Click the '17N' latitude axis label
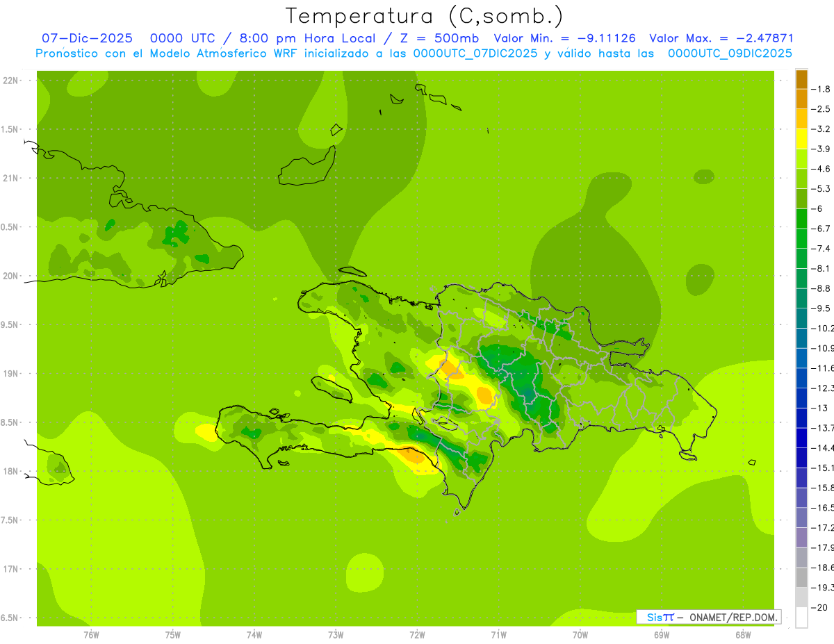 10,569
